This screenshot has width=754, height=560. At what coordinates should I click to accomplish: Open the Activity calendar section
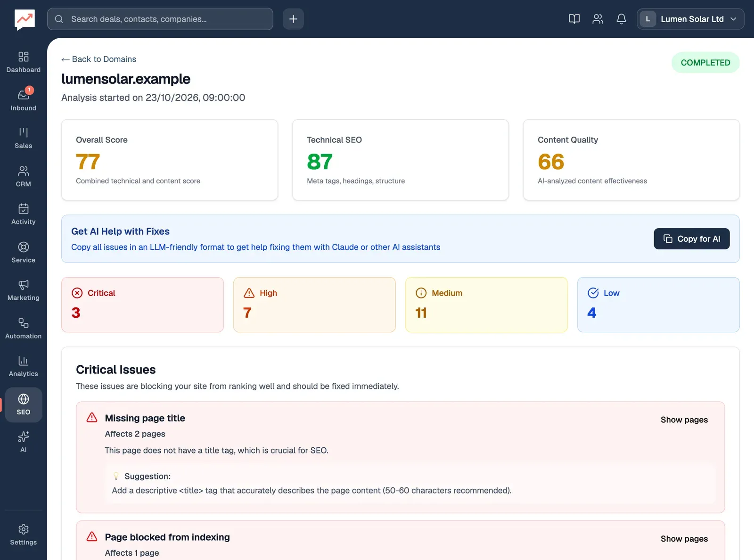23,214
